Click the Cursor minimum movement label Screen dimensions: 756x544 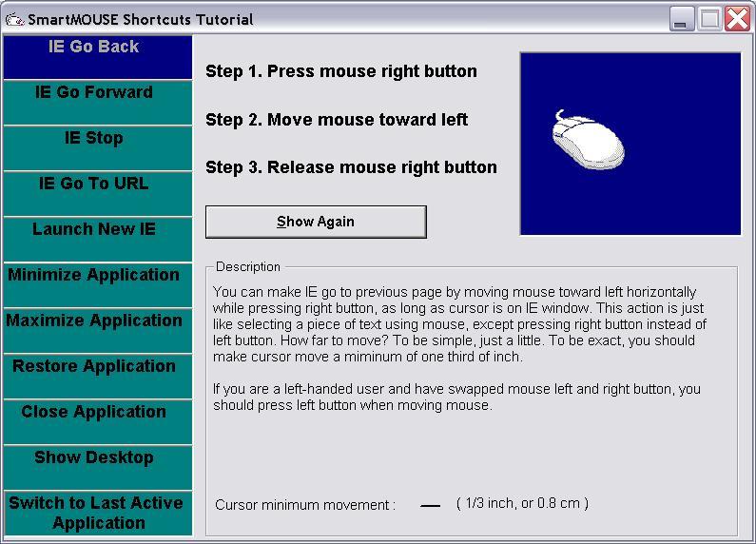[x=305, y=505]
